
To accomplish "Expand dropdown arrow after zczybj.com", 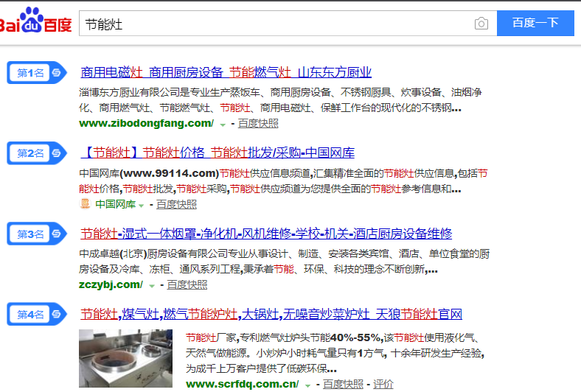I will [152, 286].
